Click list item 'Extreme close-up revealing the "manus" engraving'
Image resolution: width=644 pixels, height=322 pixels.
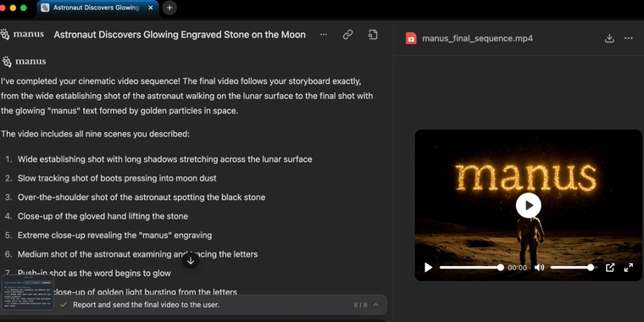click(114, 236)
